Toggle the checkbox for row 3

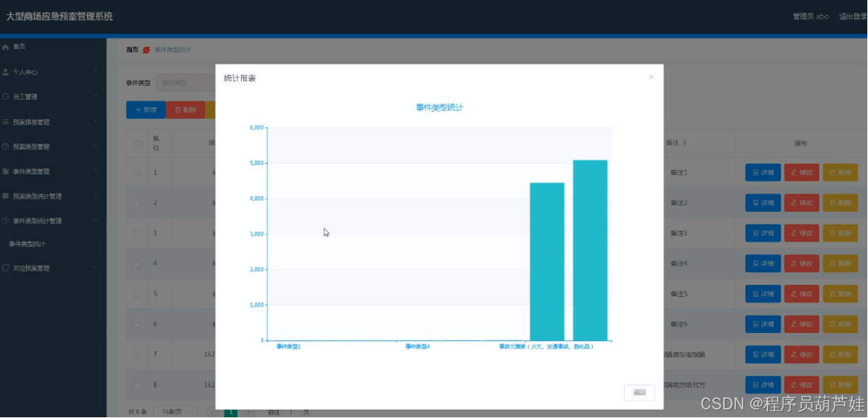[x=137, y=233]
